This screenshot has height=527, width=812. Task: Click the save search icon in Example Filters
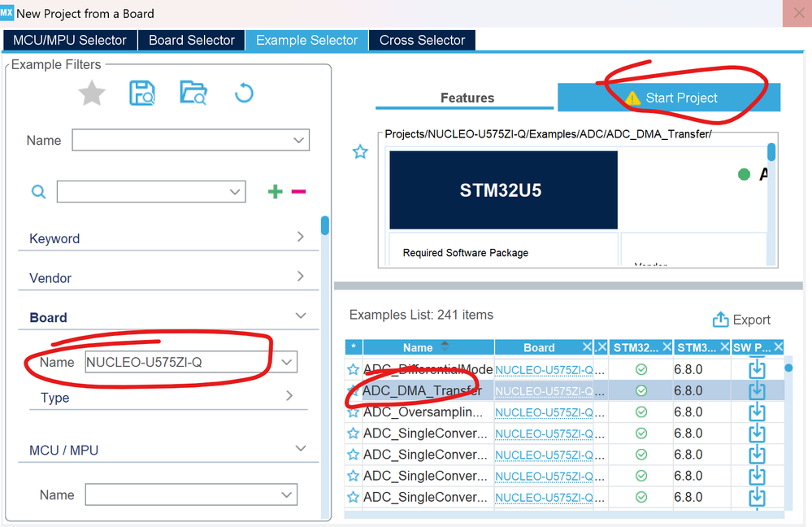point(142,94)
